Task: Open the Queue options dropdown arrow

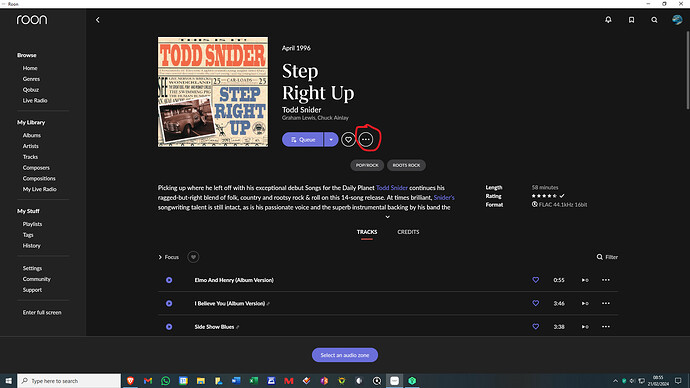Action: 331,139
